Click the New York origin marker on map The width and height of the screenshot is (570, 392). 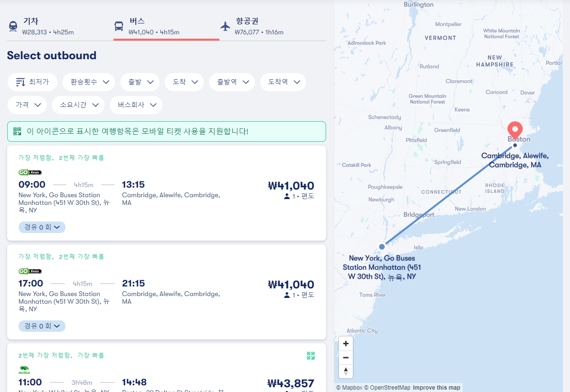pyautogui.click(x=382, y=246)
